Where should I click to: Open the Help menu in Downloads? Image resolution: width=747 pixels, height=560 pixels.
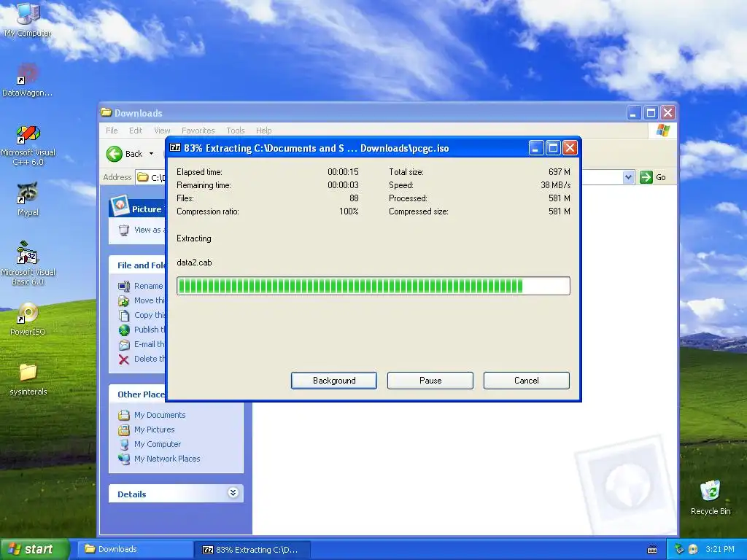tap(263, 131)
